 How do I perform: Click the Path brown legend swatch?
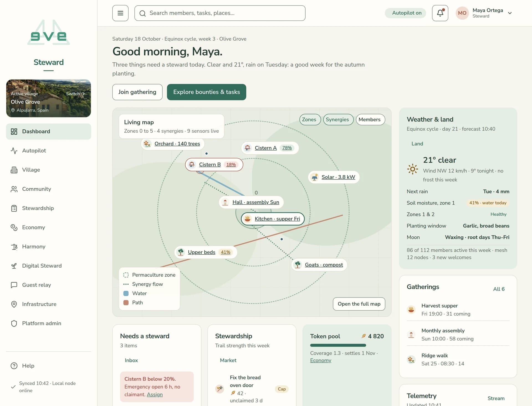coord(126,302)
